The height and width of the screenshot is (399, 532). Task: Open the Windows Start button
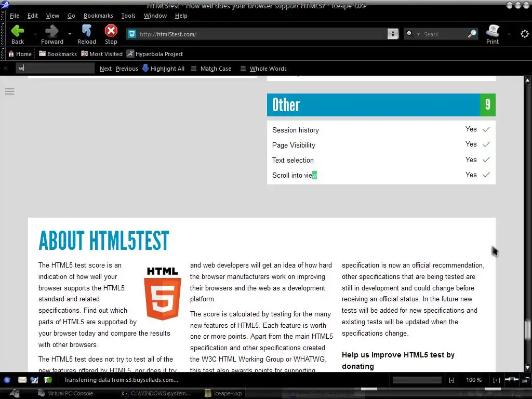coord(14,394)
